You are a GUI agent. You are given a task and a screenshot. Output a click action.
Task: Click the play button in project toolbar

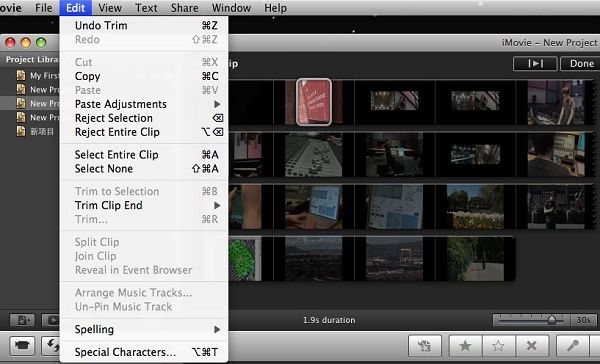[x=51, y=320]
